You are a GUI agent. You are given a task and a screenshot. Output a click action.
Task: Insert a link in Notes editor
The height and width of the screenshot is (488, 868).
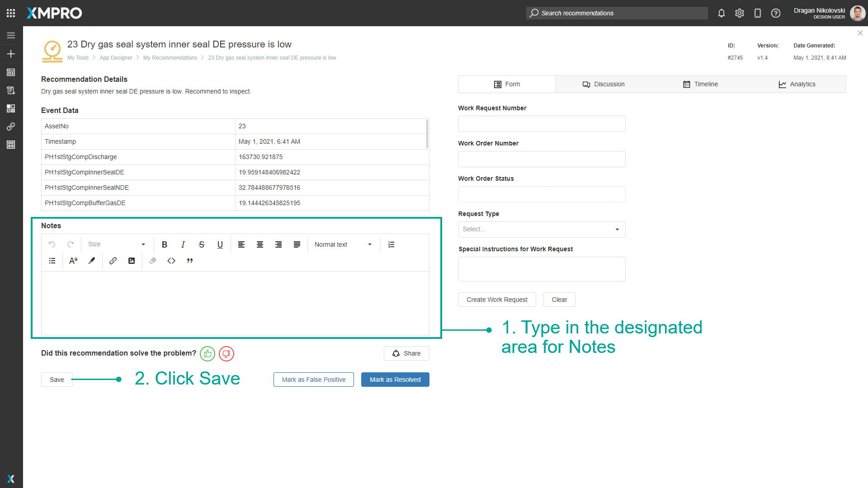pos(113,261)
